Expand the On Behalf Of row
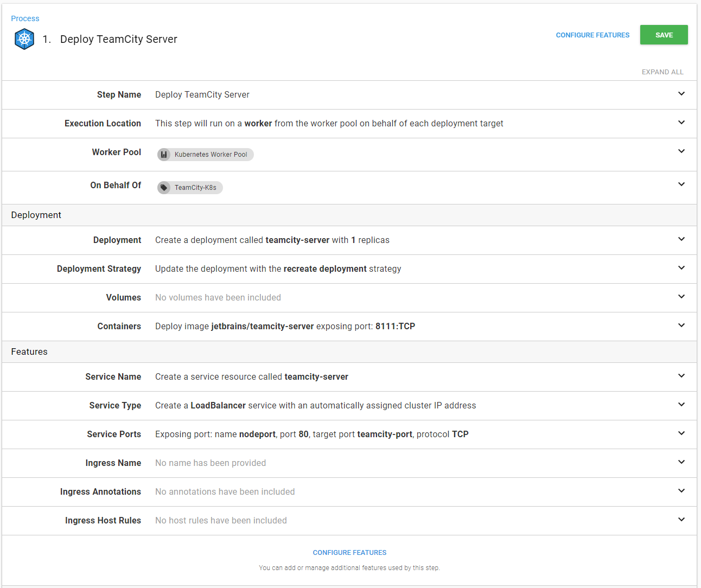This screenshot has height=588, width=701. pyautogui.click(x=681, y=184)
